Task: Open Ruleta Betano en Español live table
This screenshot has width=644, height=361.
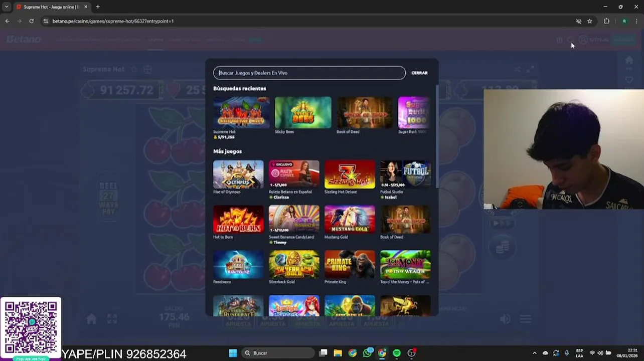Action: [294, 174]
